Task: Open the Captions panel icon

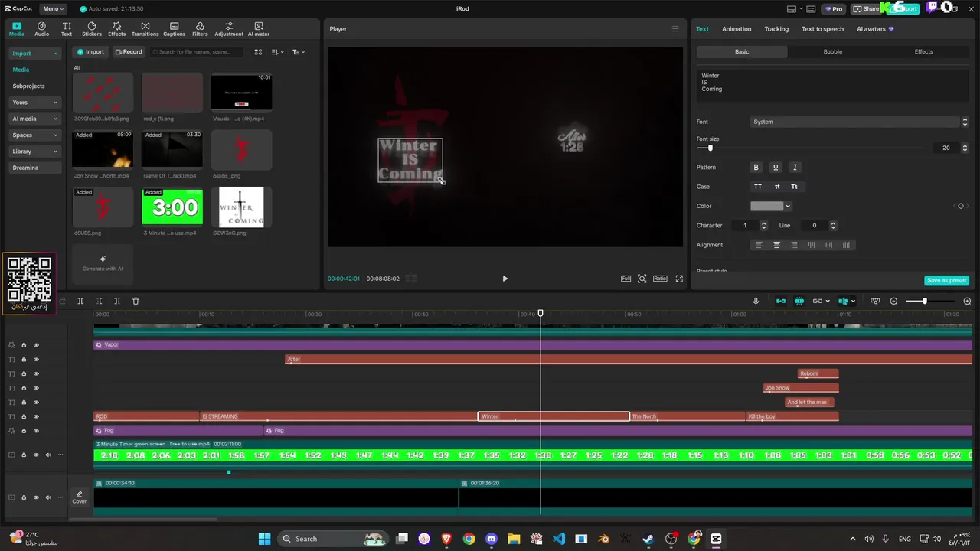Action: (x=174, y=29)
